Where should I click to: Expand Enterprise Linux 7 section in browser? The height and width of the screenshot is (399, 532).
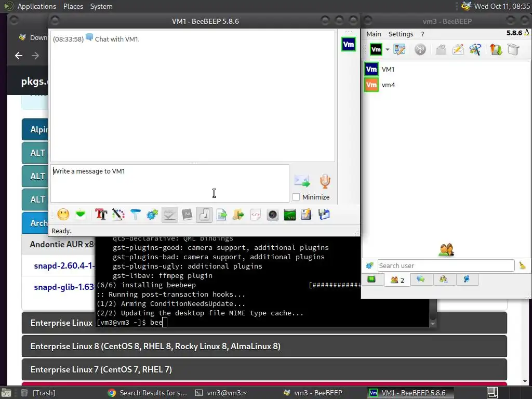click(x=264, y=369)
